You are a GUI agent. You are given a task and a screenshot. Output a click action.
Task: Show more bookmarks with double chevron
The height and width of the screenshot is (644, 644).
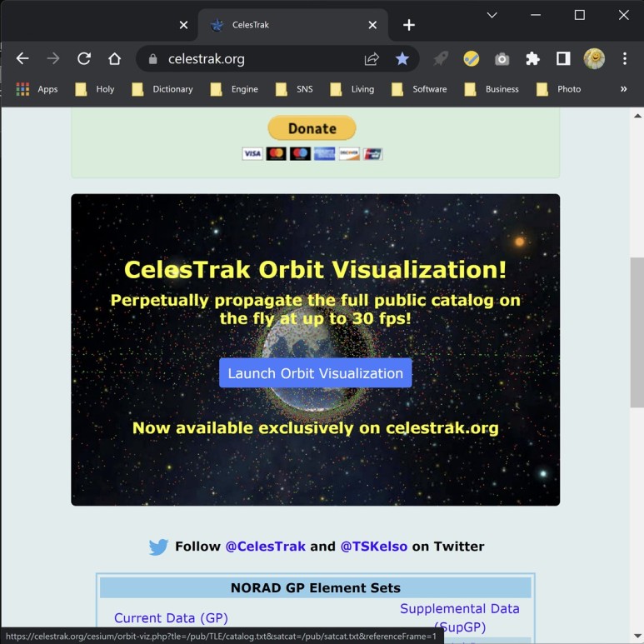pos(623,89)
